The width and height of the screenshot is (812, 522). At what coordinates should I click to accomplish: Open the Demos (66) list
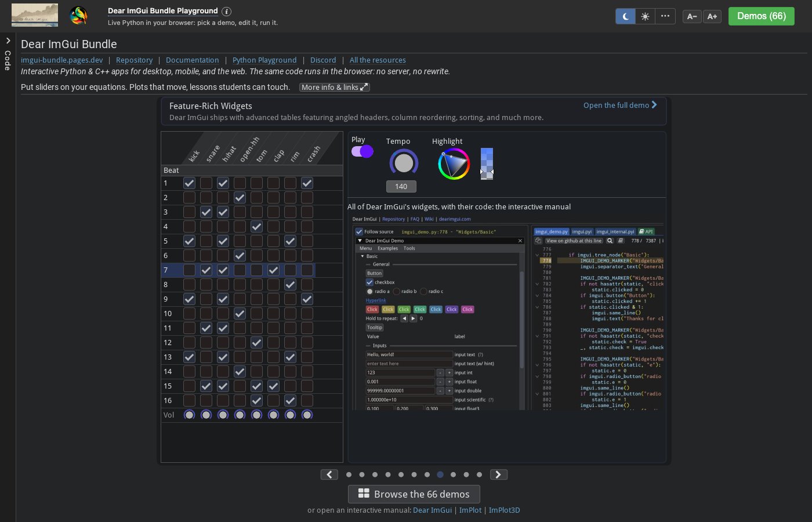(x=762, y=16)
